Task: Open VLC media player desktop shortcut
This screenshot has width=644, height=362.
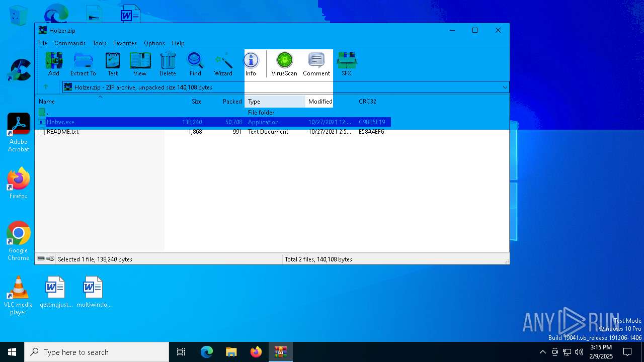Action: (19, 296)
